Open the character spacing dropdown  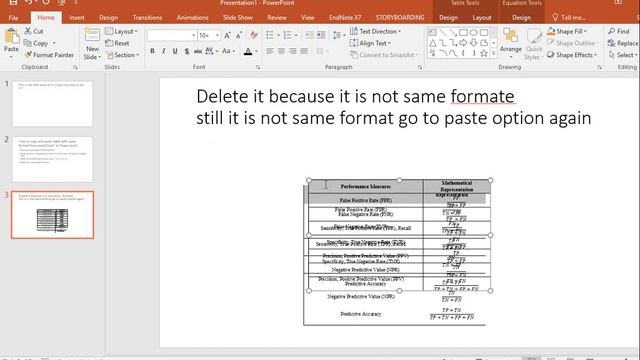click(x=211, y=51)
